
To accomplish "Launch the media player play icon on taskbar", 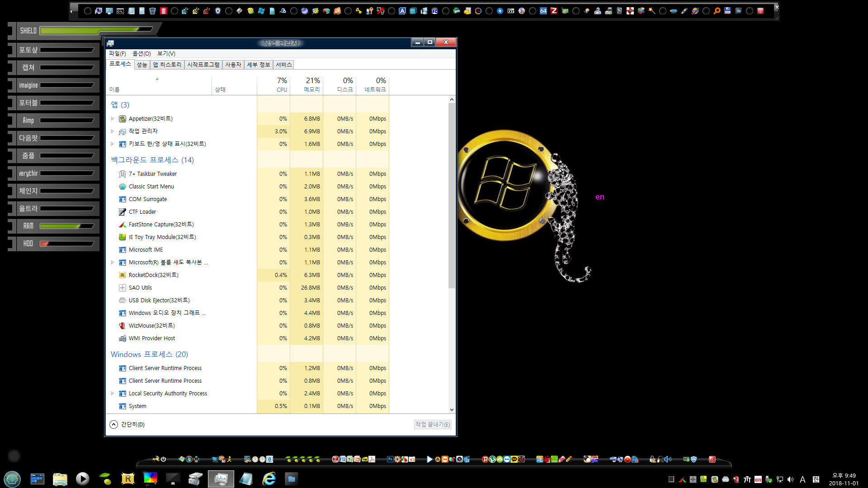I will (82, 479).
